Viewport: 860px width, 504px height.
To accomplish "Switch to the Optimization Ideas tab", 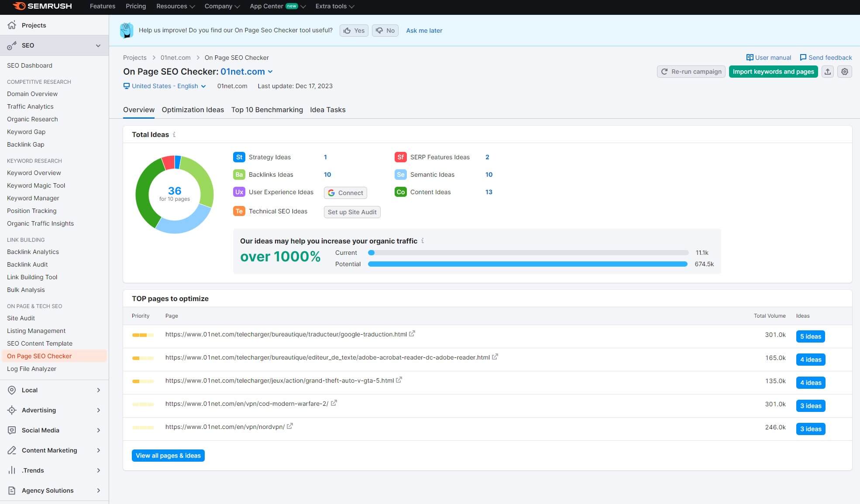I will point(193,110).
